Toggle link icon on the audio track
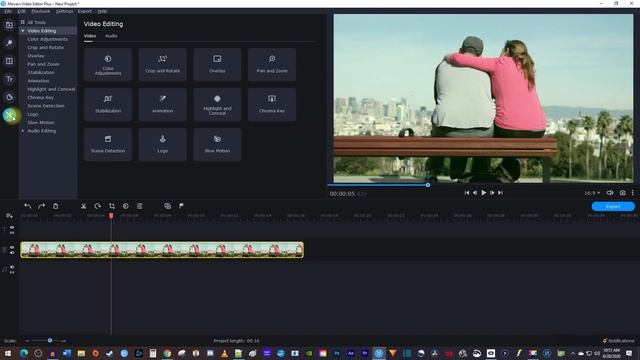Viewport: 640px width, 360px height. point(12,272)
